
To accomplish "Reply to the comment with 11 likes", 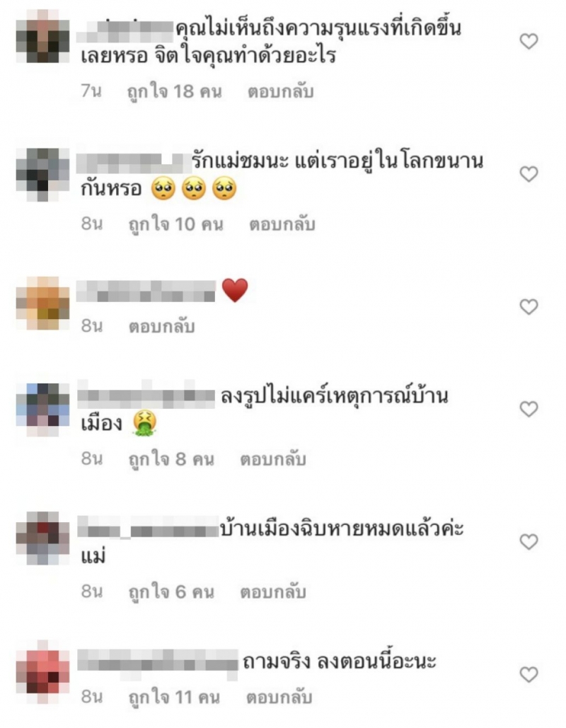I will click(279, 697).
